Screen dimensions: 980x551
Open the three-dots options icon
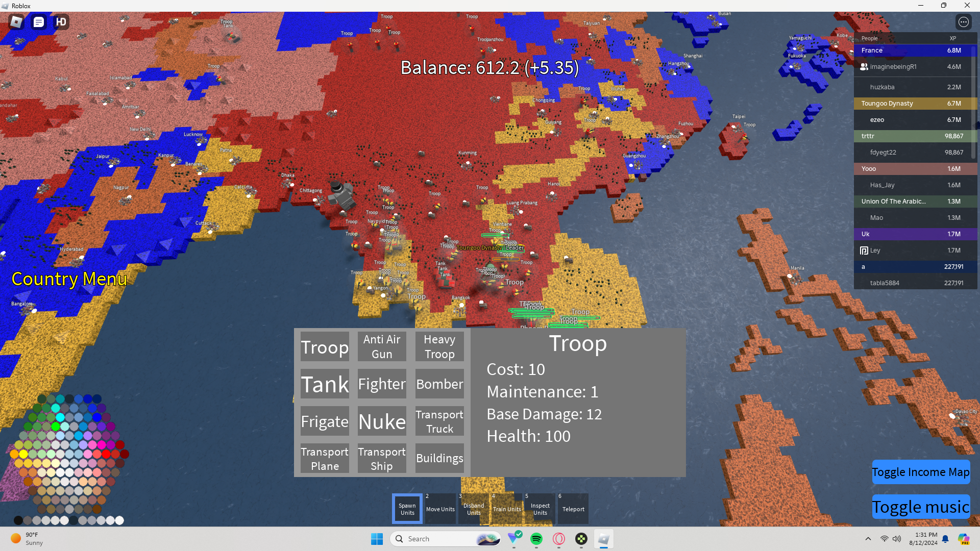click(963, 22)
